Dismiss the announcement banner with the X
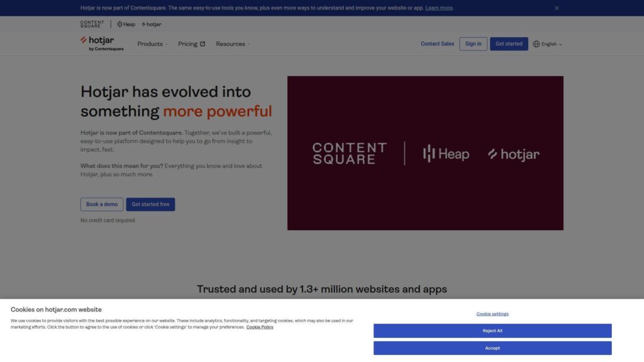 557,8
